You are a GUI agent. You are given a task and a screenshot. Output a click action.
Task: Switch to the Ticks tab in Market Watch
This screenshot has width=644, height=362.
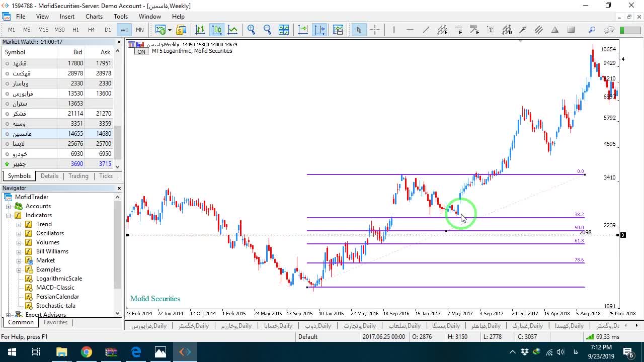[x=106, y=176]
